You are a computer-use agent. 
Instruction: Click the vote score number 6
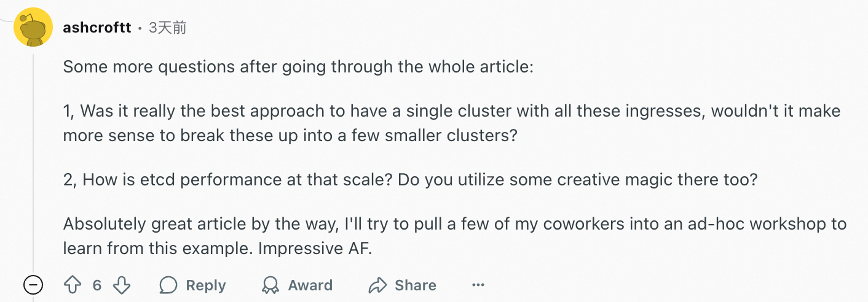click(x=97, y=285)
